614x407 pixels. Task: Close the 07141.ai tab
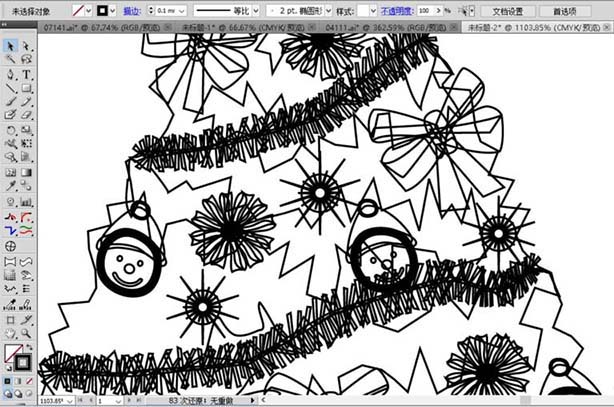167,27
